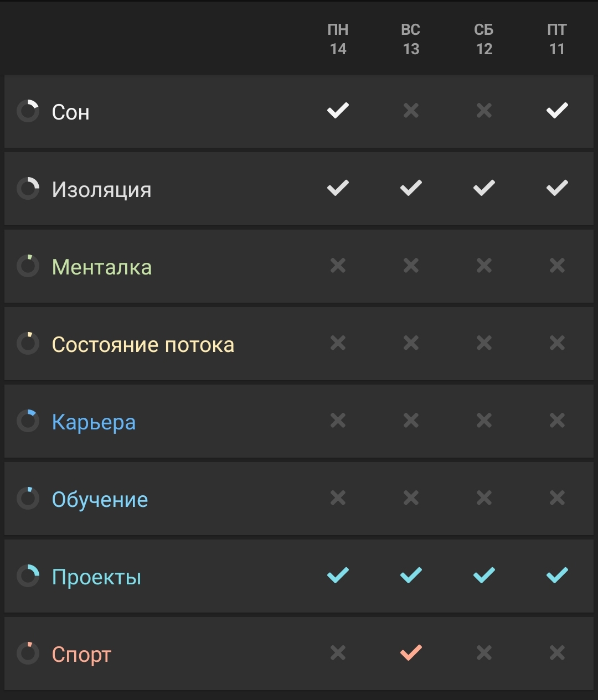Click the green Менталка progress ring
This screenshot has width=598, height=700.
[28, 266]
